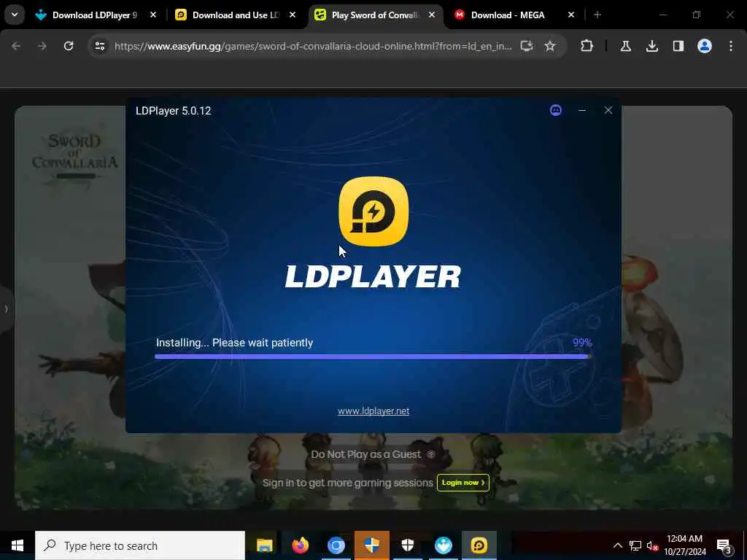This screenshot has height=560, width=747.
Task: Go forward in browser history
Action: pyautogui.click(x=42, y=46)
